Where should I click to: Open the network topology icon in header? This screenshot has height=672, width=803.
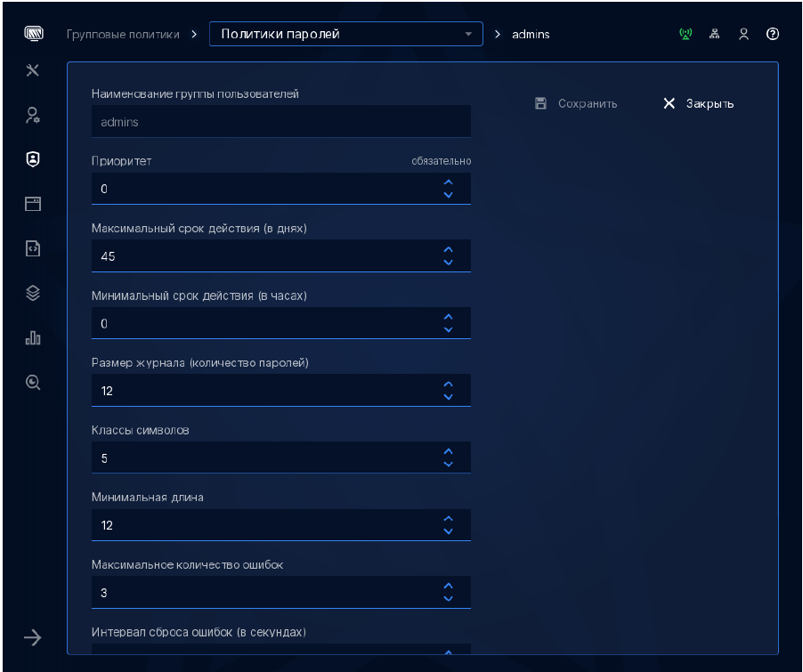(x=714, y=35)
